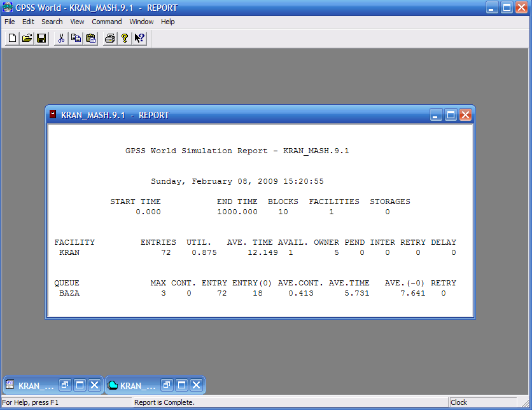Image resolution: width=532 pixels, height=410 pixels.
Task: Click the AVE.(-0) value 7.641
Action: [413, 293]
